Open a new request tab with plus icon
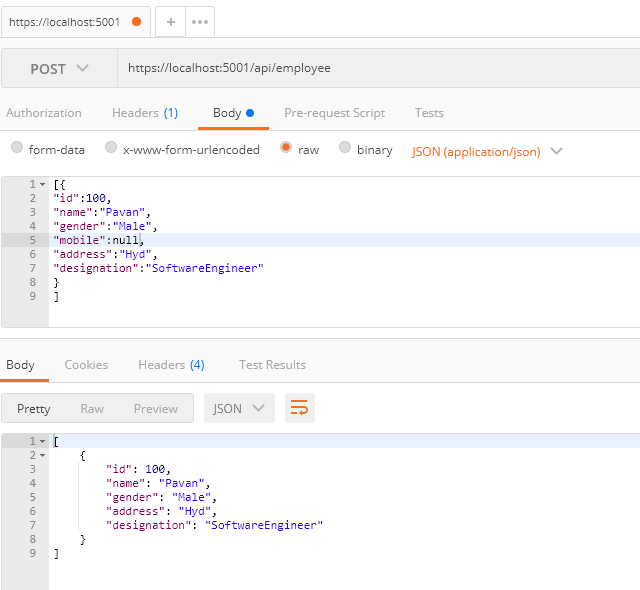Image resolution: width=640 pixels, height=590 pixels. (x=171, y=22)
